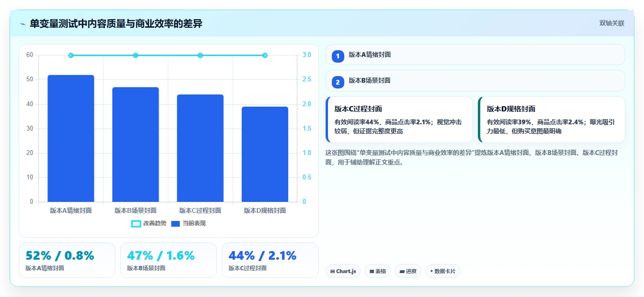The width and height of the screenshot is (644, 297).
Task: Toggle the 当前表现 legend item
Action: (188, 223)
